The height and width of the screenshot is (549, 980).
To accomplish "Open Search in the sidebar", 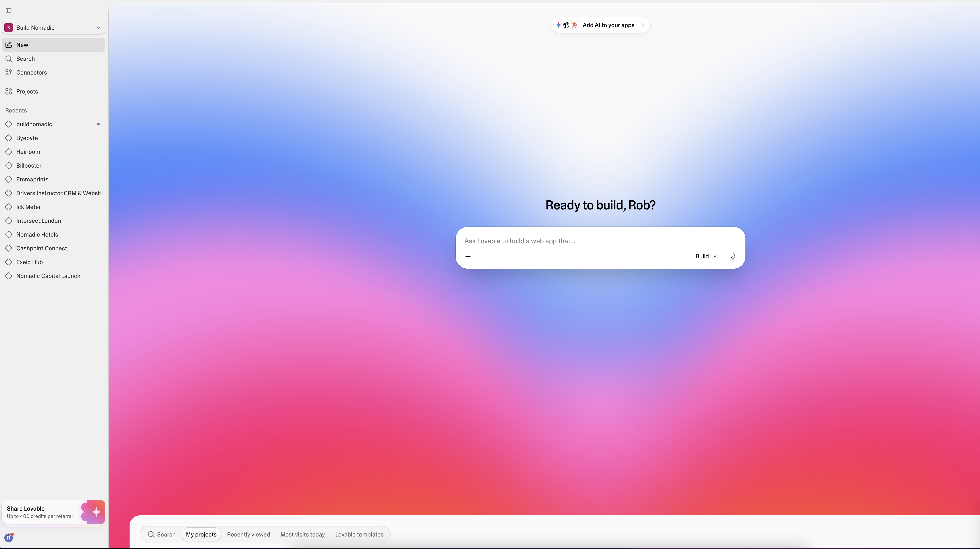I will 53,59.
